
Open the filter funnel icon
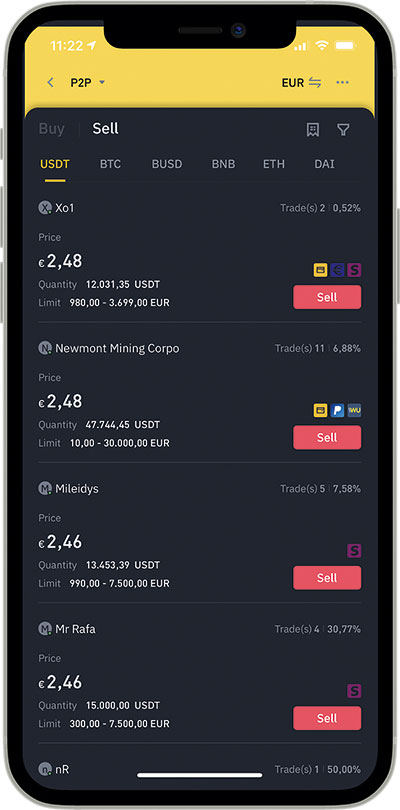coord(343,130)
